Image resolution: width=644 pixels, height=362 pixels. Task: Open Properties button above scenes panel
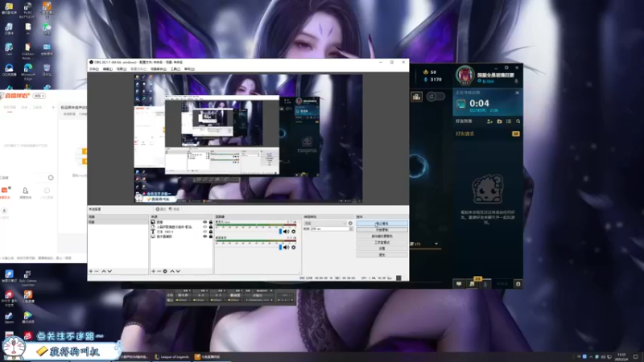tap(160, 209)
